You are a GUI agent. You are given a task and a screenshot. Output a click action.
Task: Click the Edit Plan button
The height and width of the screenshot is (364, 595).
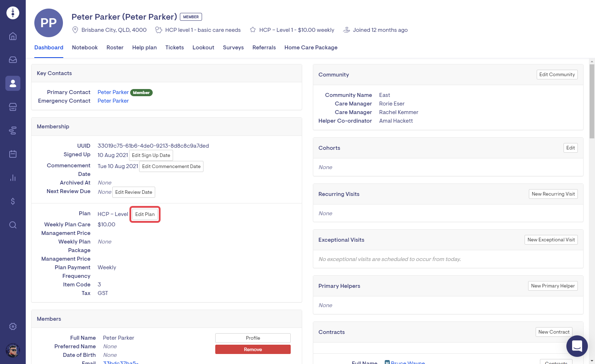coord(145,214)
